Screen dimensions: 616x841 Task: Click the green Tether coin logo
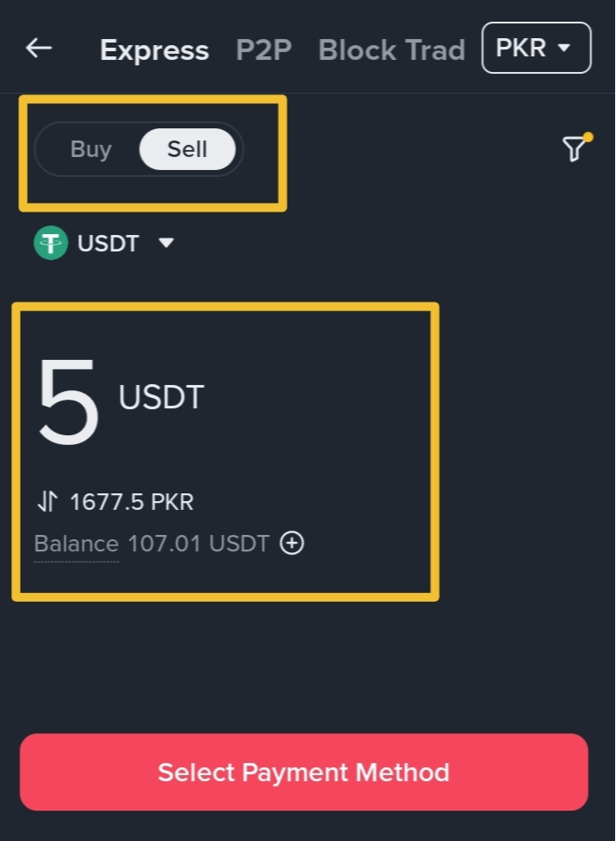tap(50, 244)
